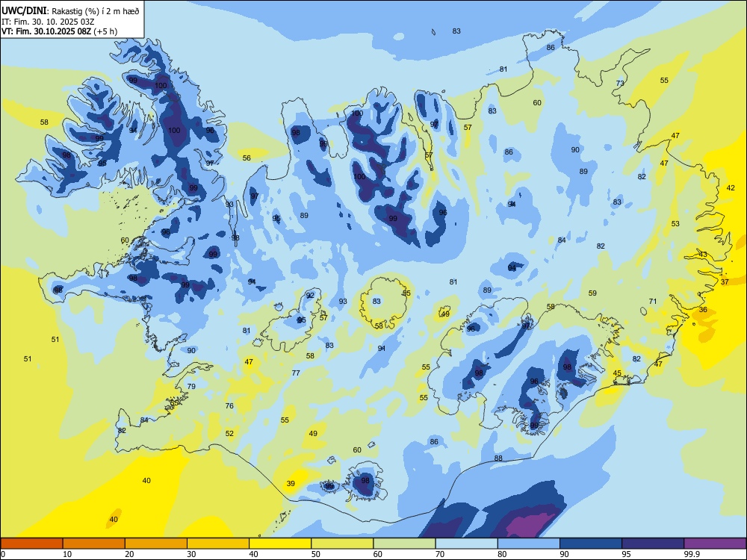
Task: Pick the medium blue 80–90 legend swatch
Action: [x=529, y=544]
